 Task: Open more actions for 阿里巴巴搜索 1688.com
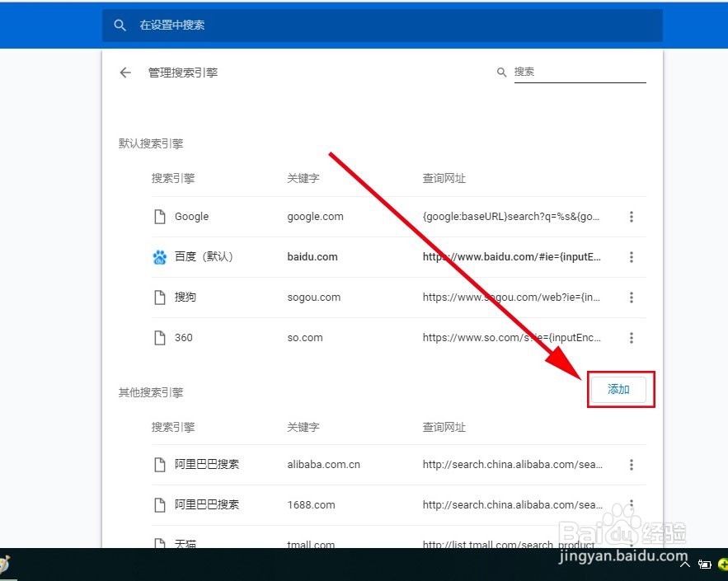coord(632,504)
